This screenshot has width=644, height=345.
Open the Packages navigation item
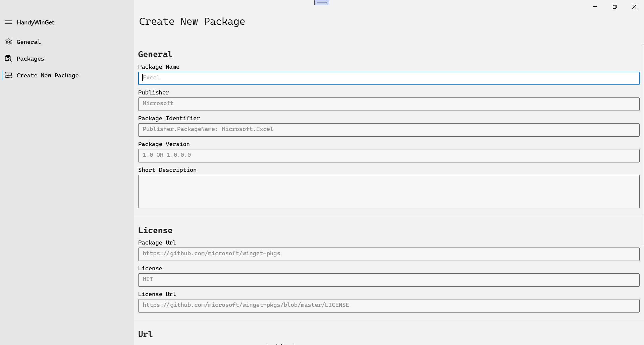coord(67,59)
